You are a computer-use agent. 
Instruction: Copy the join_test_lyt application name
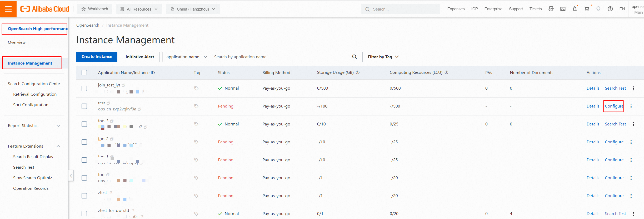(x=124, y=85)
